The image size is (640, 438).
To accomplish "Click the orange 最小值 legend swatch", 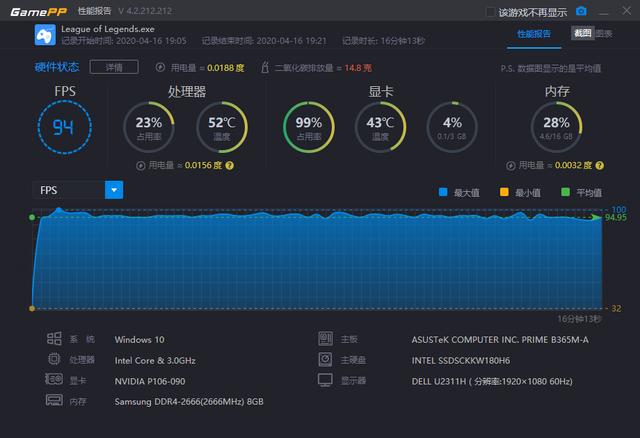I will pos(504,192).
